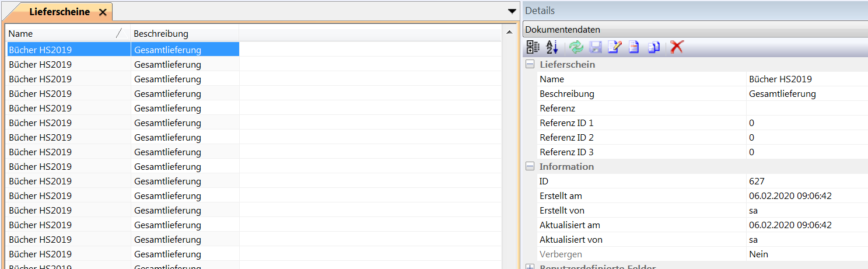Viewport: 868px width, 269px height.
Task: Expand the Benutzerdefinierte Felder group
Action: coord(530,267)
